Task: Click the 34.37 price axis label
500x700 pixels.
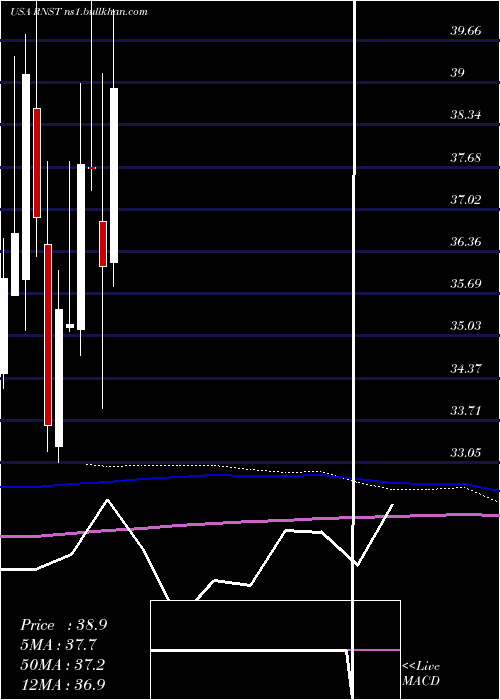Action: point(466,368)
